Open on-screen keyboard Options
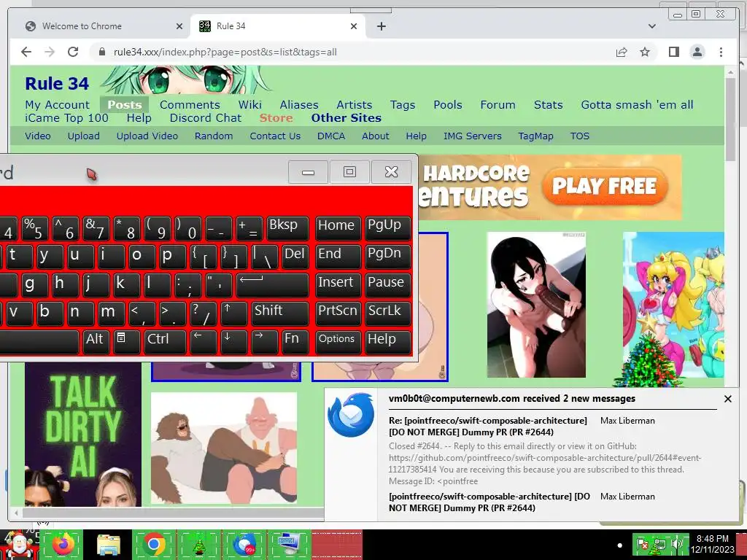The width and height of the screenshot is (747, 560). pos(338,343)
